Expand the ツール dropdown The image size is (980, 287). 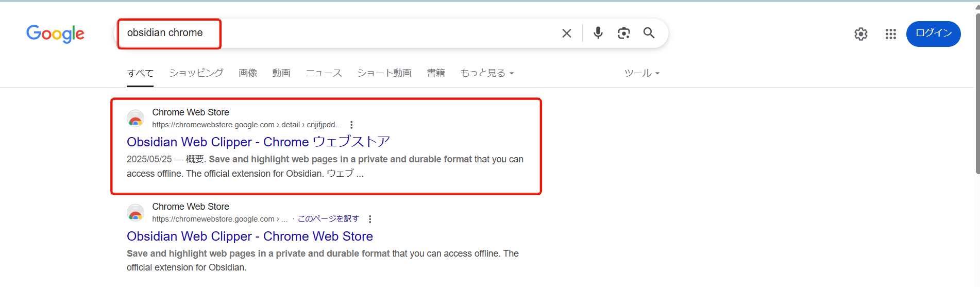tap(641, 73)
